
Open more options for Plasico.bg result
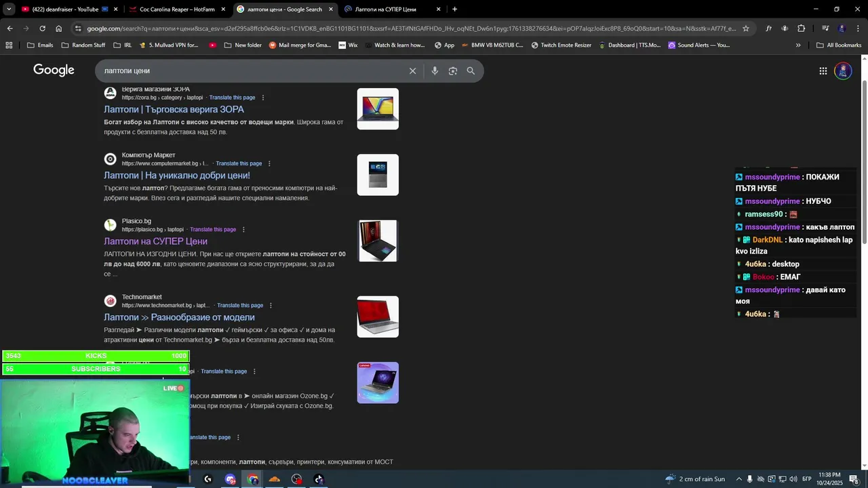(243, 229)
